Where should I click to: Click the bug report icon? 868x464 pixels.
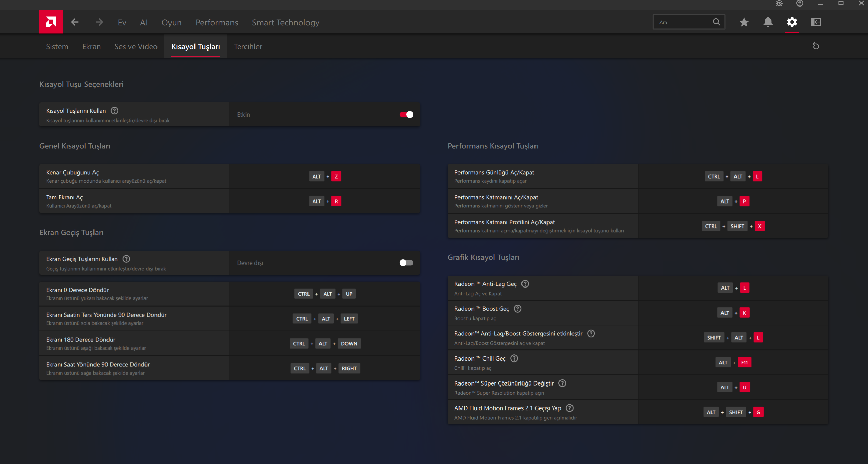click(x=779, y=3)
